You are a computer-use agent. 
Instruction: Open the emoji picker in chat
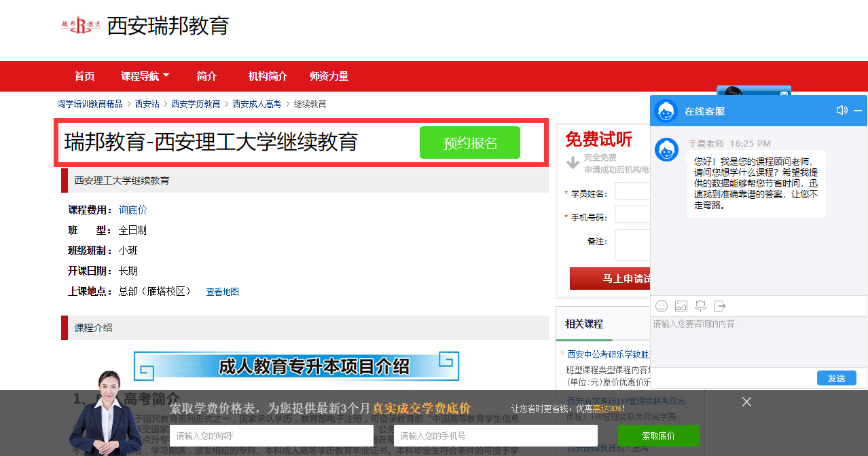coord(662,306)
